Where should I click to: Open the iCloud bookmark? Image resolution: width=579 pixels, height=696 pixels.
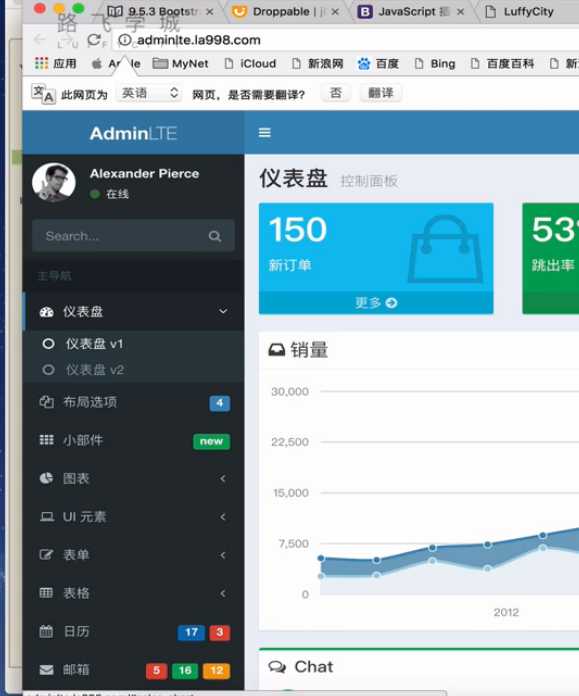[x=250, y=64]
